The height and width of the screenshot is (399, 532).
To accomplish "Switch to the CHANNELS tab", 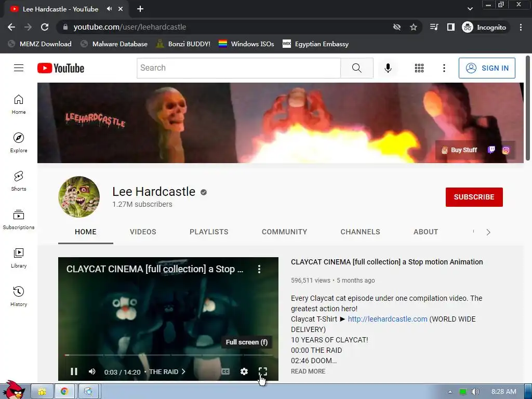I will point(360,232).
